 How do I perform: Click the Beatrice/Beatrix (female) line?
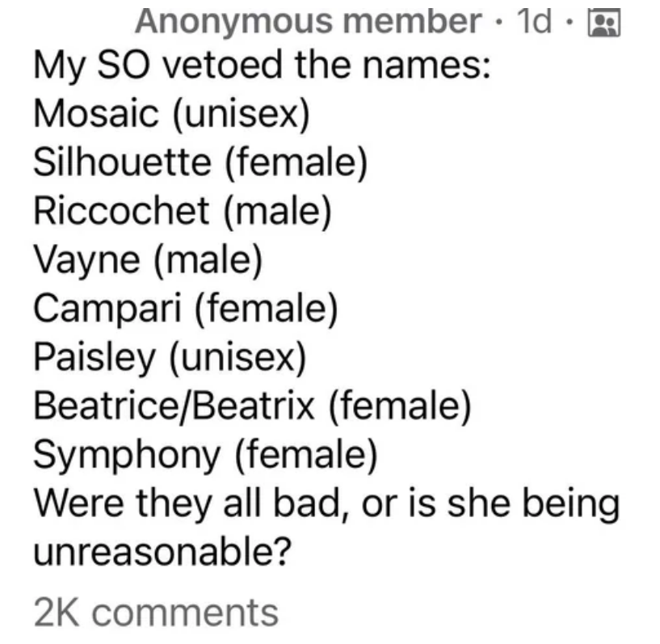252,406
